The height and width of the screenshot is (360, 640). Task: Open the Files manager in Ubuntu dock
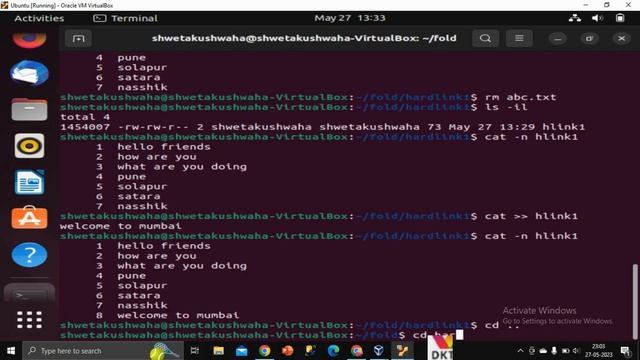pyautogui.click(x=29, y=109)
